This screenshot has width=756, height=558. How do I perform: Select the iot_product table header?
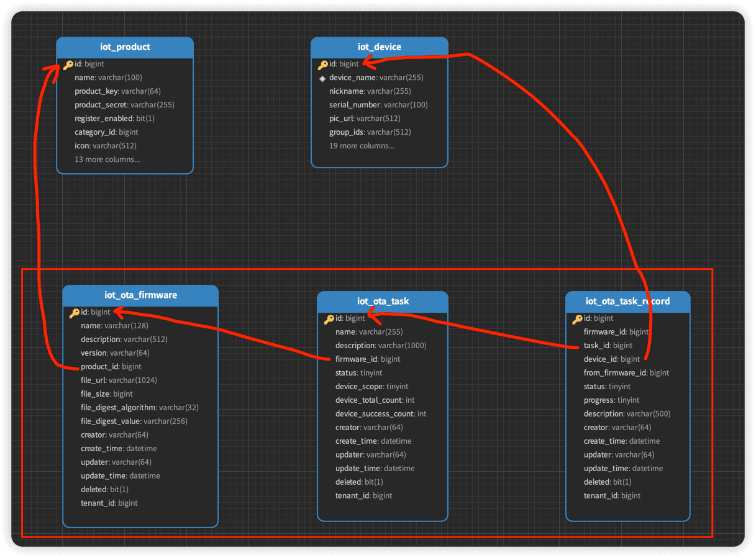point(125,47)
